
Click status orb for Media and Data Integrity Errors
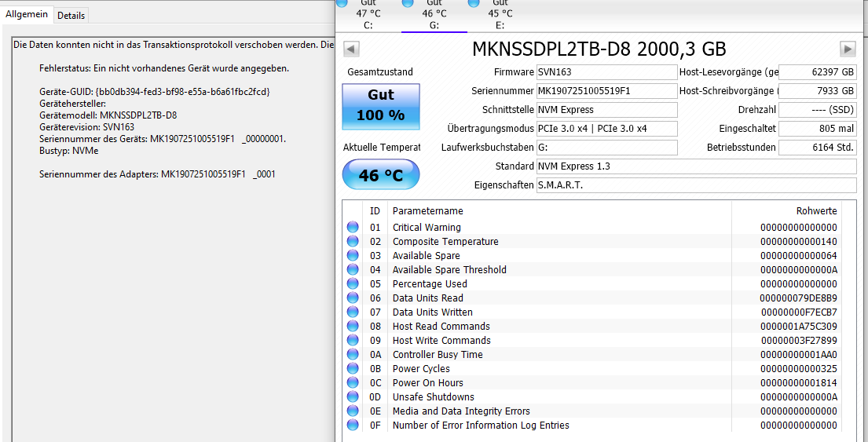pos(353,411)
